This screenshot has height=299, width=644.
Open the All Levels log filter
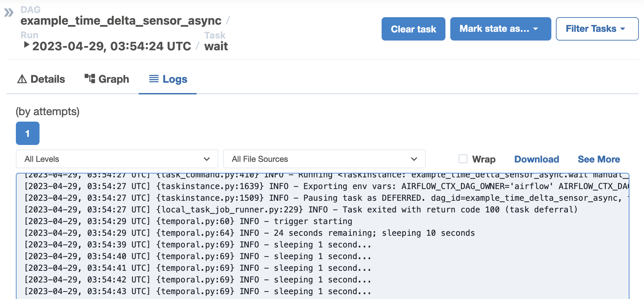coord(117,159)
